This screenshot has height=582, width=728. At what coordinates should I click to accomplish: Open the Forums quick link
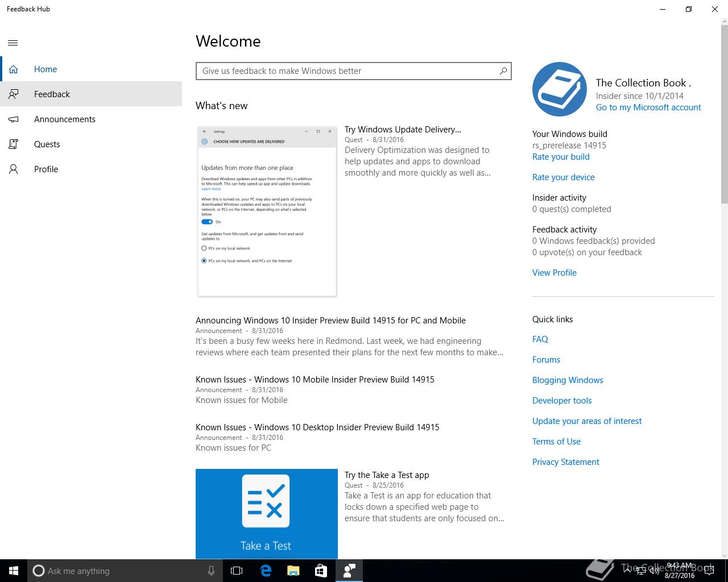(x=546, y=360)
